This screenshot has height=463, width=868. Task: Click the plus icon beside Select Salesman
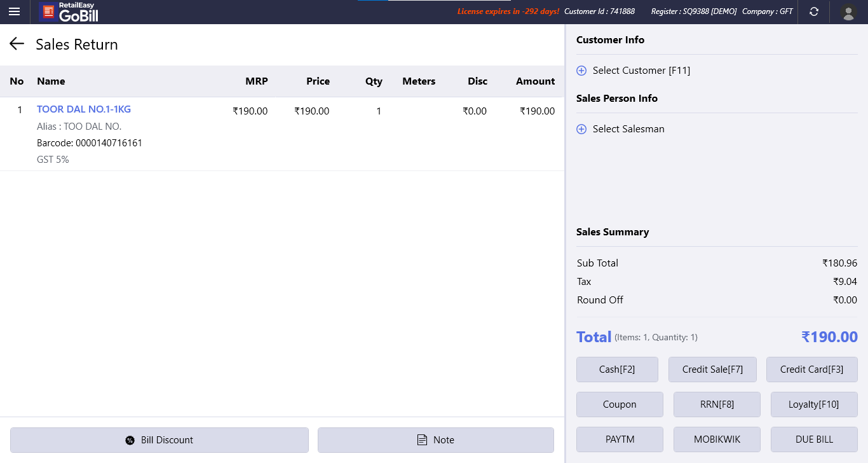tap(581, 129)
